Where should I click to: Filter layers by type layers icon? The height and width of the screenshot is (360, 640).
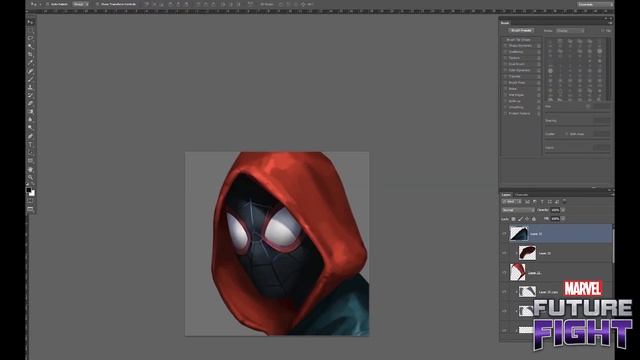pyautogui.click(x=542, y=202)
